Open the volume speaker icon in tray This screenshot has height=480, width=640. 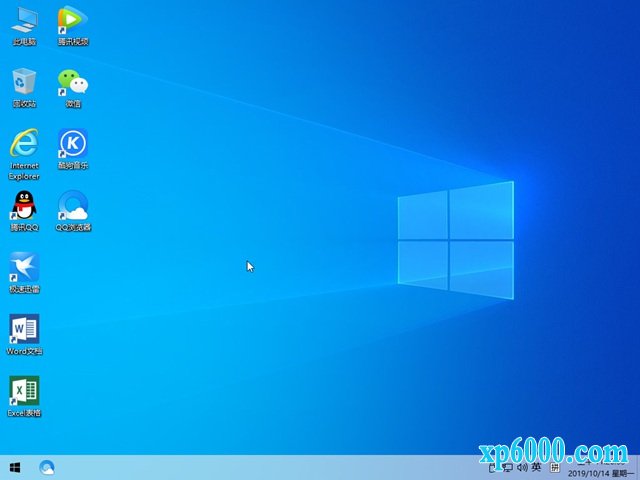521,467
